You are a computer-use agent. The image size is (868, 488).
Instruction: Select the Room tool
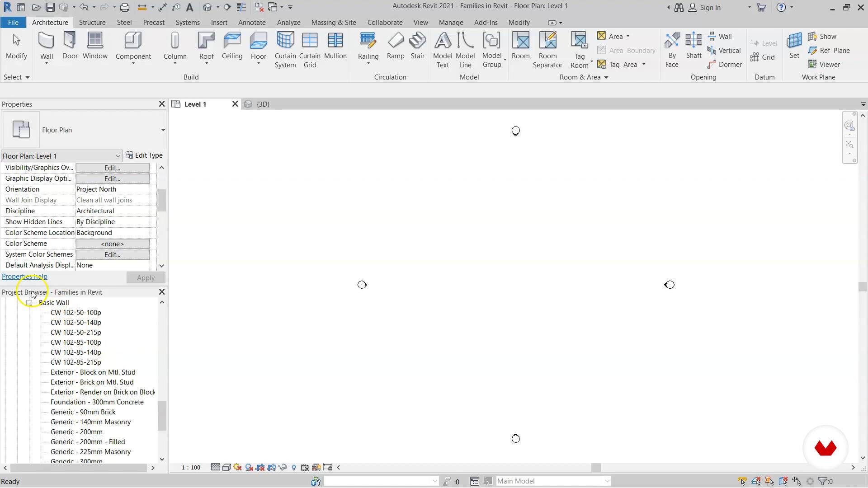520,46
